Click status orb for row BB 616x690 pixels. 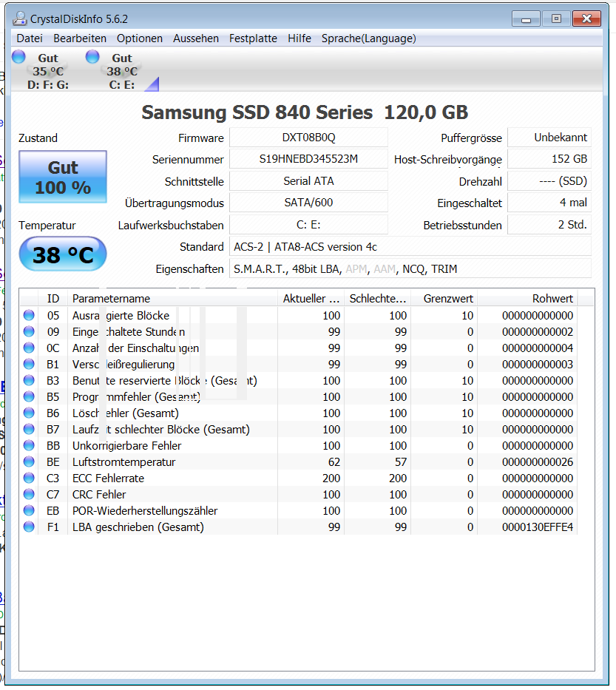[x=29, y=445]
